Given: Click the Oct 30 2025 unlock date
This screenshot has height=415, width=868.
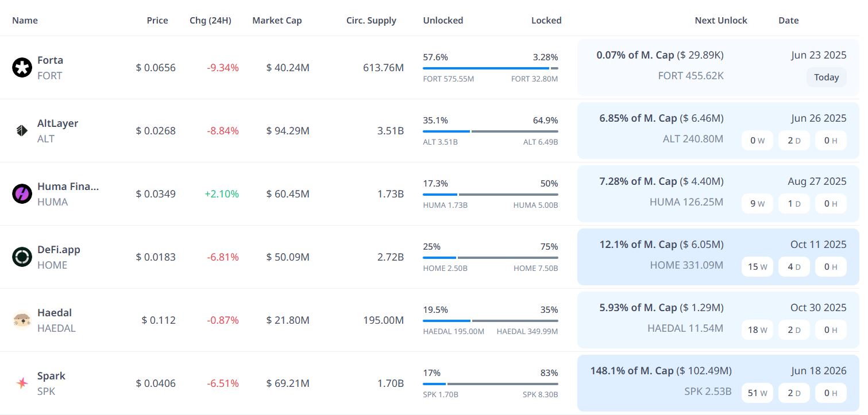Looking at the screenshot, I should click(819, 308).
